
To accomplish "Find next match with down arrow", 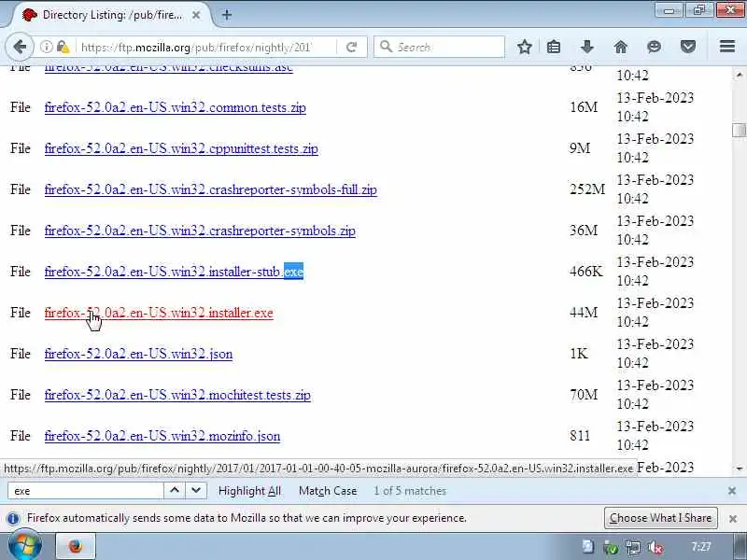I will [196, 491].
